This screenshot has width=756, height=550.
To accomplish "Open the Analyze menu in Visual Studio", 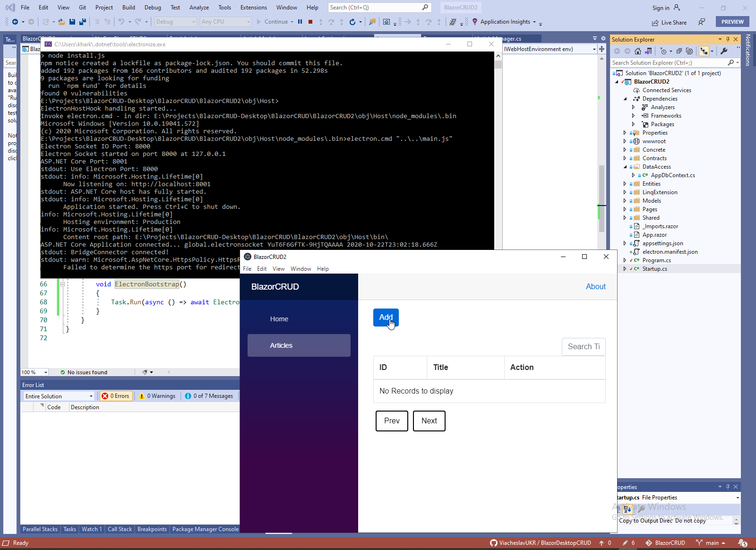I will pyautogui.click(x=199, y=8).
